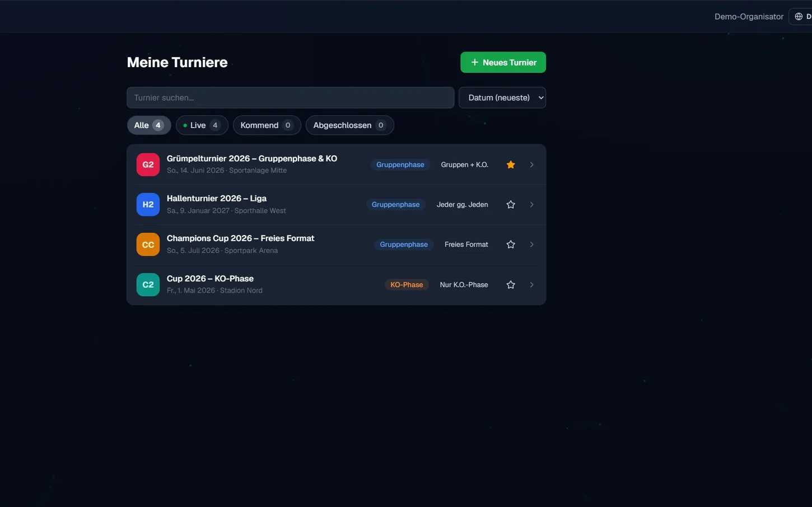Click the Nur K.O.-Phase format label
The height and width of the screenshot is (507, 812).
tap(464, 284)
